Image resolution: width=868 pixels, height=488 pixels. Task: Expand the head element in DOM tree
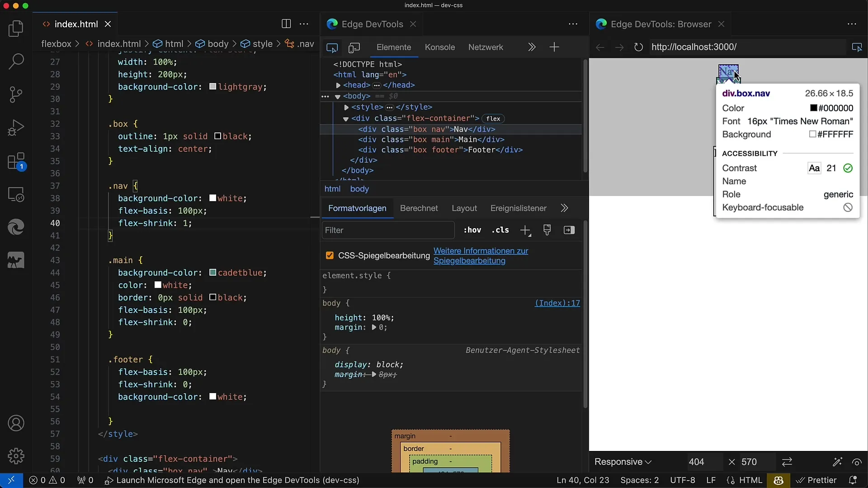(338, 85)
